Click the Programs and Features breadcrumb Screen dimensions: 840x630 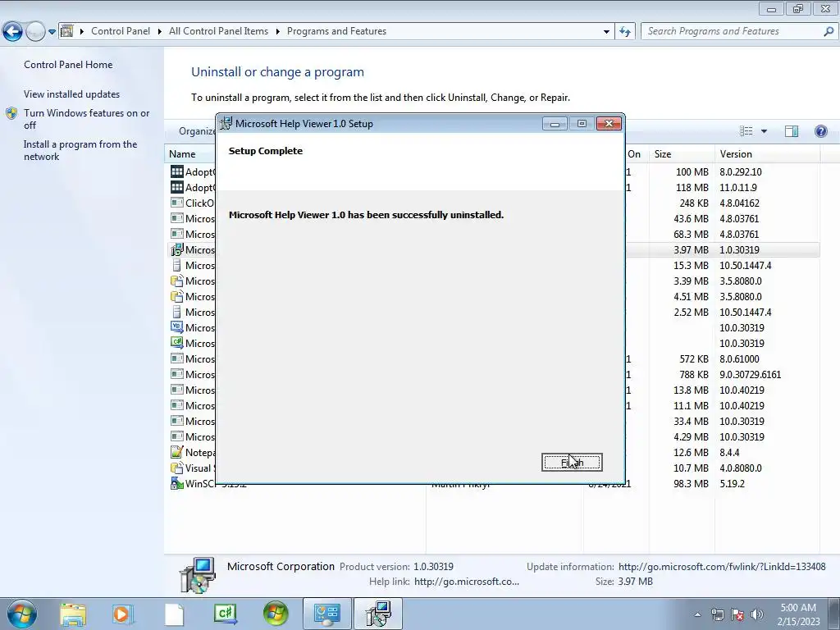point(336,31)
